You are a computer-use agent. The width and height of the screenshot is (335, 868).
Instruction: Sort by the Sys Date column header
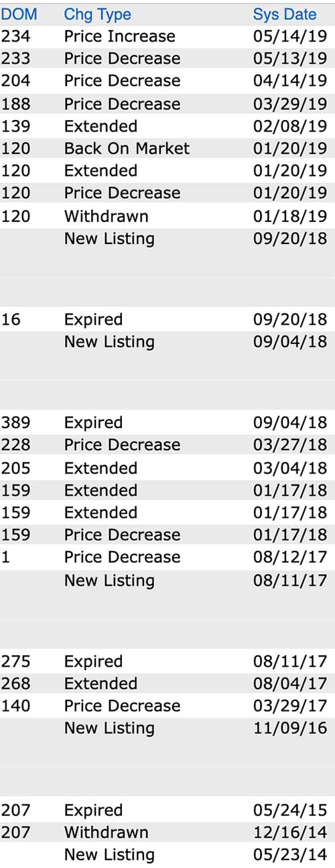click(x=285, y=15)
